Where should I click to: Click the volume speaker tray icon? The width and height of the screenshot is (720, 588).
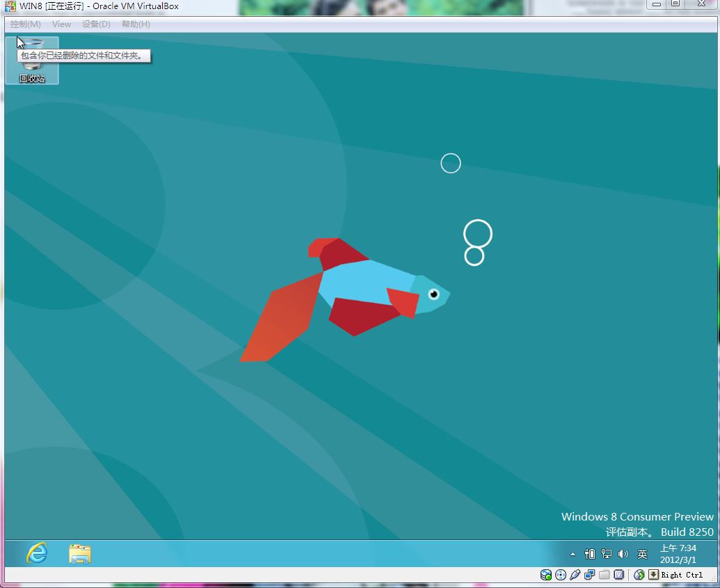pyautogui.click(x=623, y=554)
